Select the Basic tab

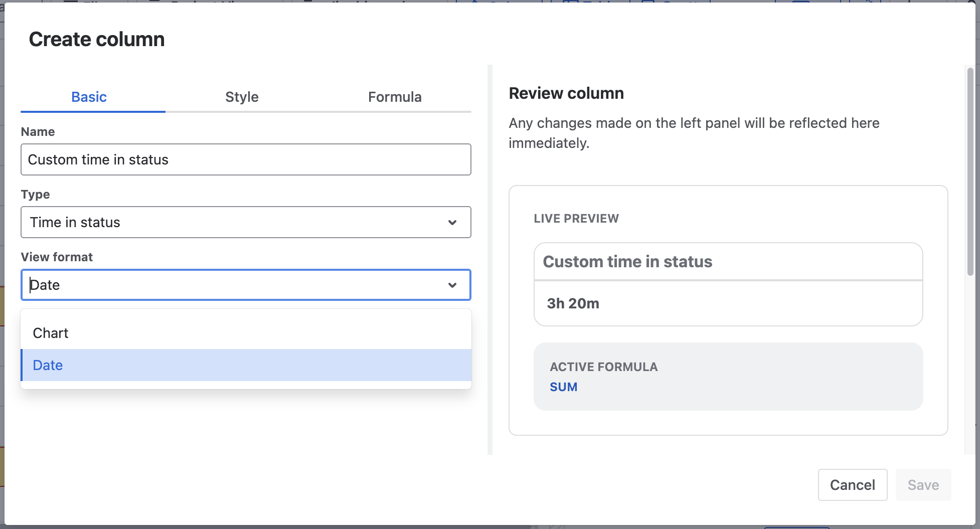click(x=89, y=97)
